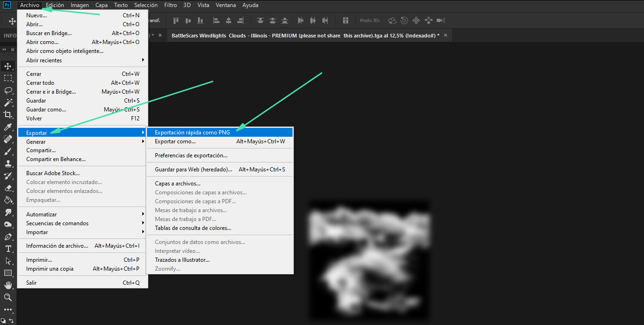Choose Salir to quit Photoshop
The height and width of the screenshot is (325, 644).
tap(83, 283)
